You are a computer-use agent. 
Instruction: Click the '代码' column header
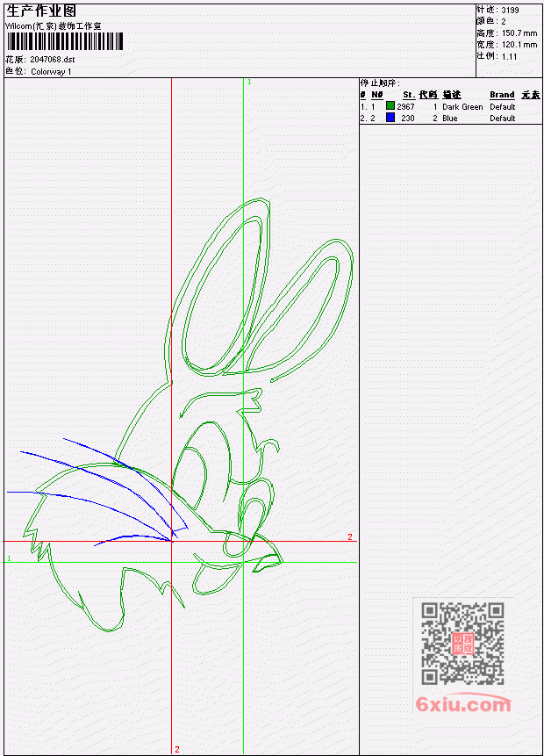(428, 95)
